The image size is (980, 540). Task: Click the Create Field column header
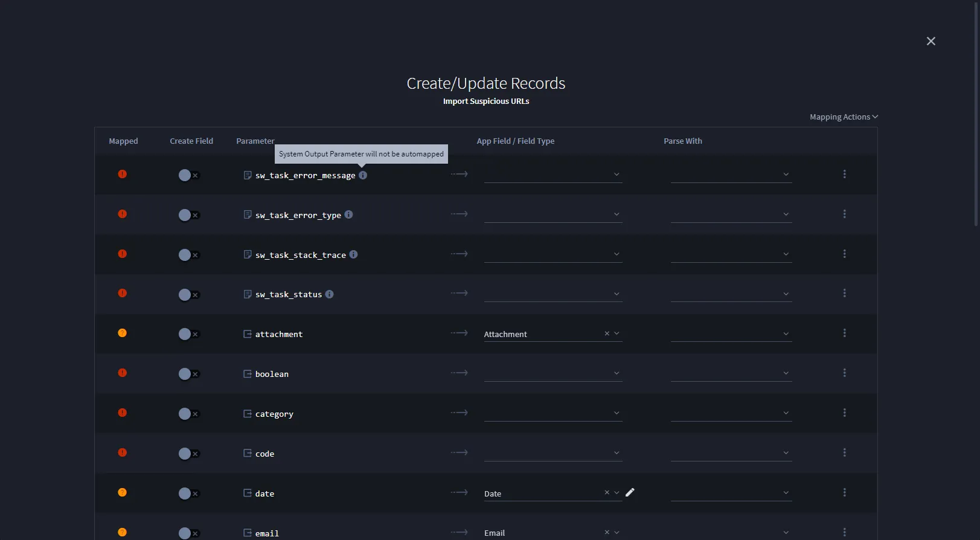pos(191,141)
